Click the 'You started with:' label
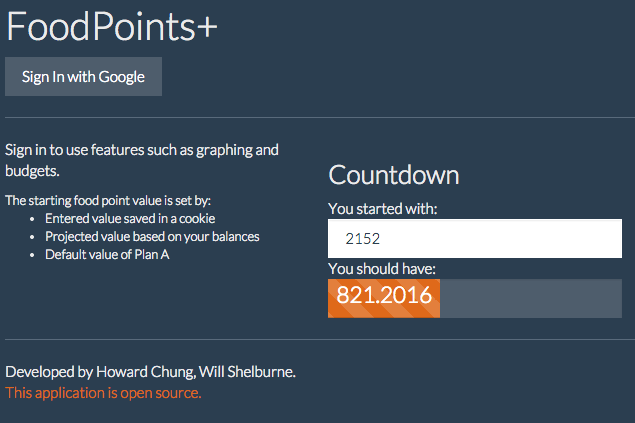Image resolution: width=635 pixels, height=423 pixels. 383,210
